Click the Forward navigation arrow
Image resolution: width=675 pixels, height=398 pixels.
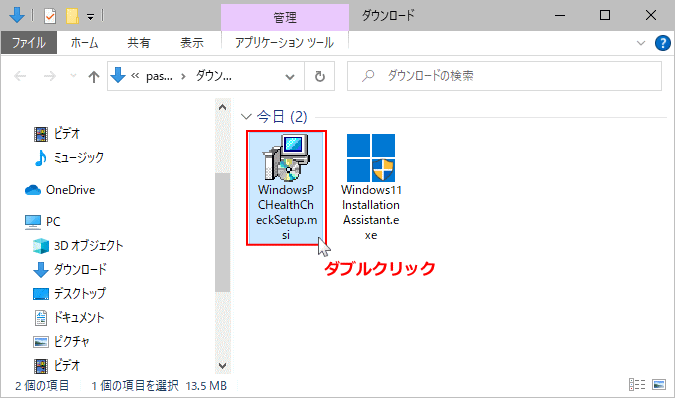[x=50, y=77]
